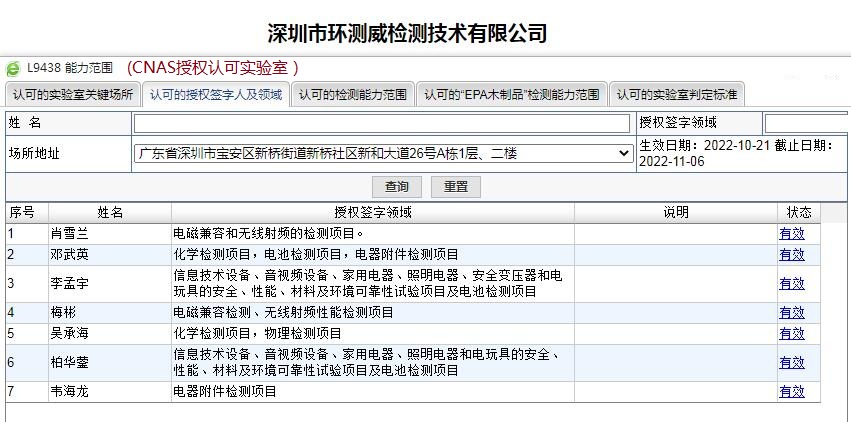Select row 4 name cell 梅彬

(110, 312)
